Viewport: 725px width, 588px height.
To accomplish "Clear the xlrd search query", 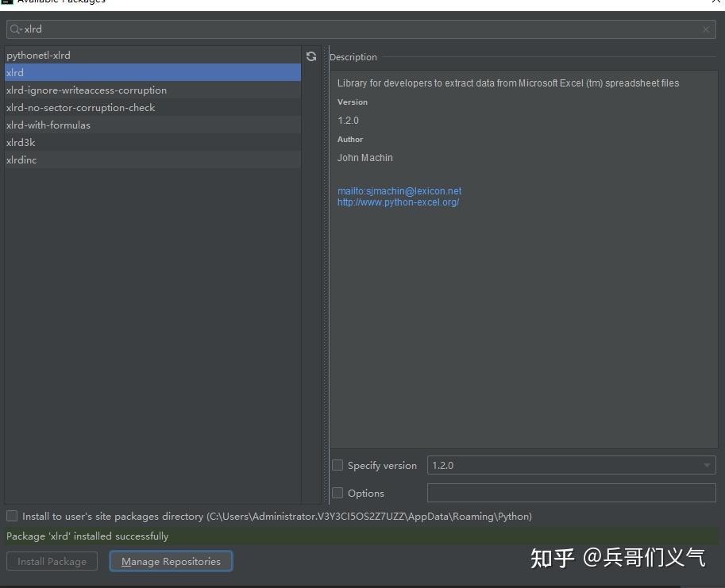I will pos(705,29).
